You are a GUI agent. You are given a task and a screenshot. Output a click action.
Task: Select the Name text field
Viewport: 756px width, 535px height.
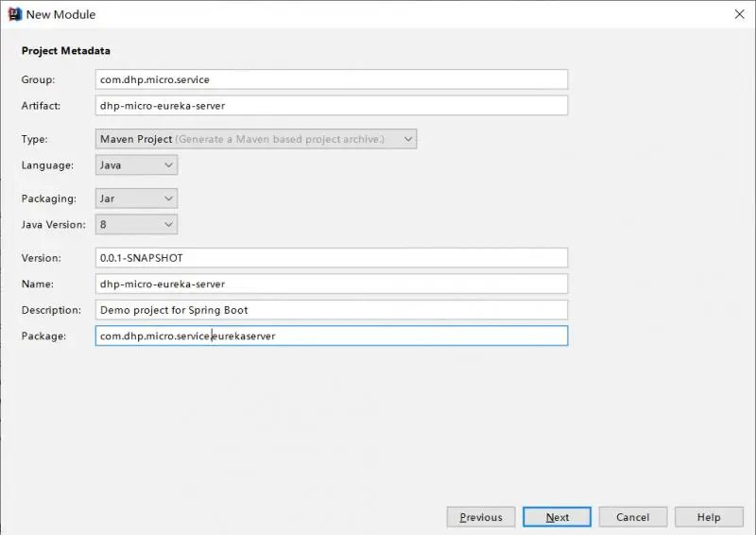[331, 284]
